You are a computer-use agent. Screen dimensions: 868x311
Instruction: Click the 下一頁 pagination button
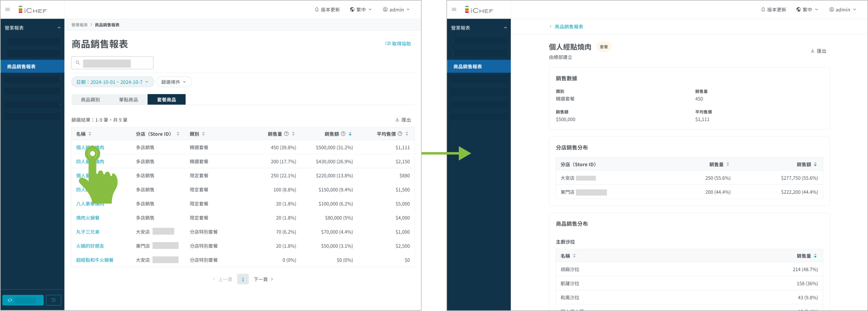click(x=263, y=279)
